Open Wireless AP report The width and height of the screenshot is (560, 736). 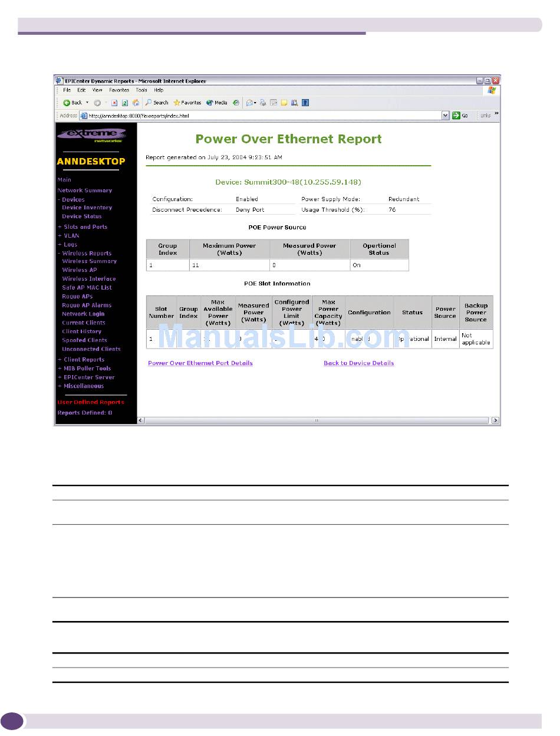pyautogui.click(x=80, y=270)
